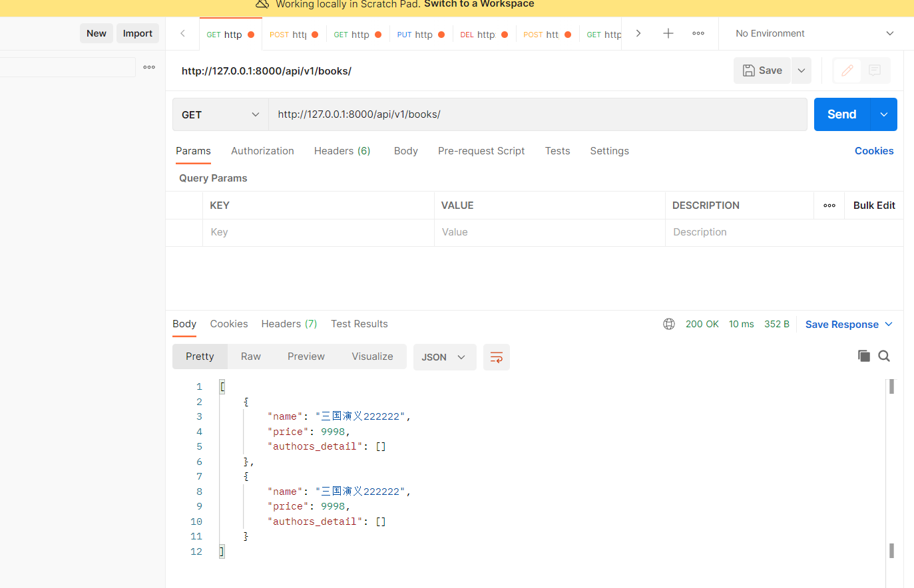Click the request URL input field

[538, 114]
